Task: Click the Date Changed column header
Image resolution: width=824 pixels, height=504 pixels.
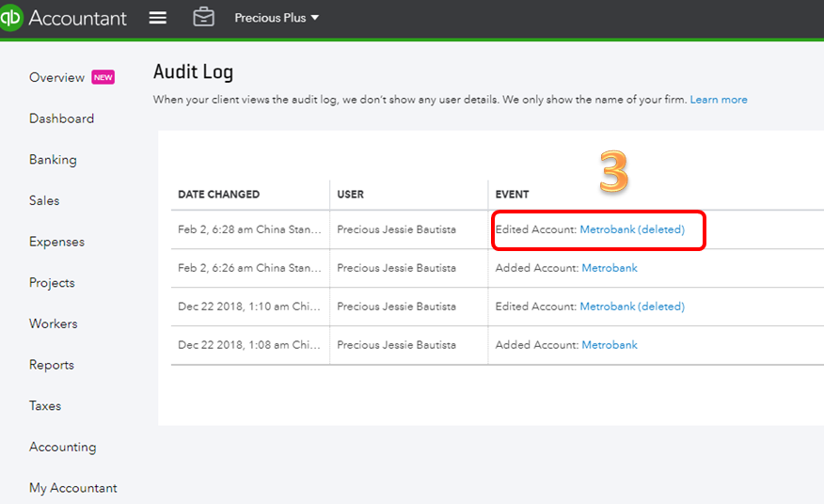Action: (218, 195)
